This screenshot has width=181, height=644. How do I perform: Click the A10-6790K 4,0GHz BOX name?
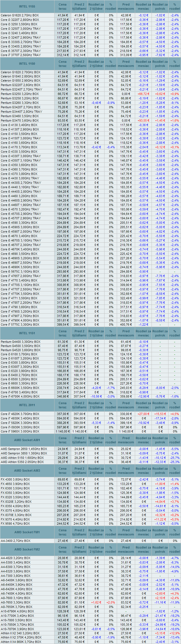coord(18,611)
